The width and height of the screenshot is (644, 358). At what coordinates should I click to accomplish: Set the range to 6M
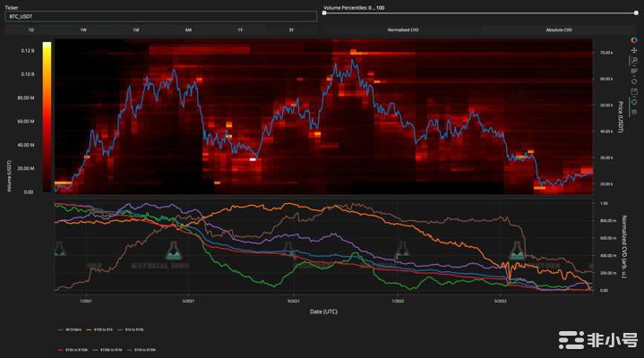click(188, 30)
